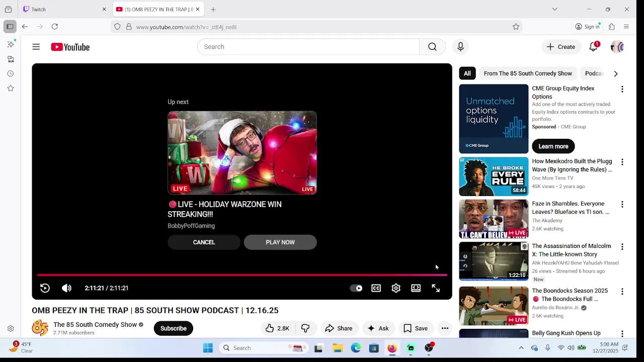Screen dimensions: 644x362
Task: Dislike the video with the thumbs-down
Action: click(305, 328)
